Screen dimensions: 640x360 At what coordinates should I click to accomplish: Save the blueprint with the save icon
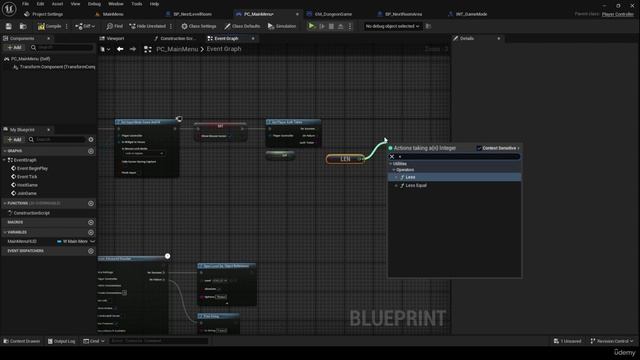(x=9, y=26)
